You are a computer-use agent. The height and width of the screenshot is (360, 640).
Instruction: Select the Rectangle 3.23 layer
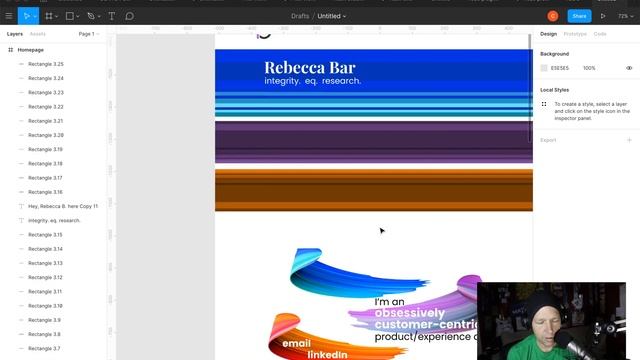tap(46, 93)
